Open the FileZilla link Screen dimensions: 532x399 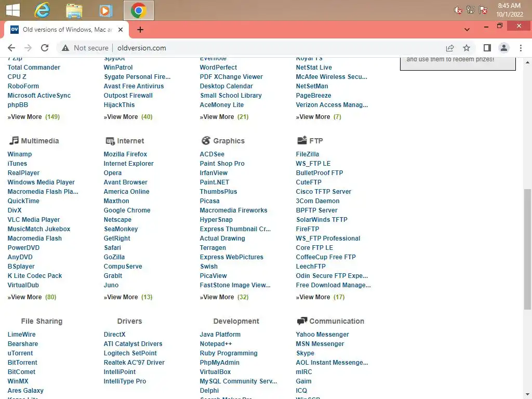[x=308, y=154]
